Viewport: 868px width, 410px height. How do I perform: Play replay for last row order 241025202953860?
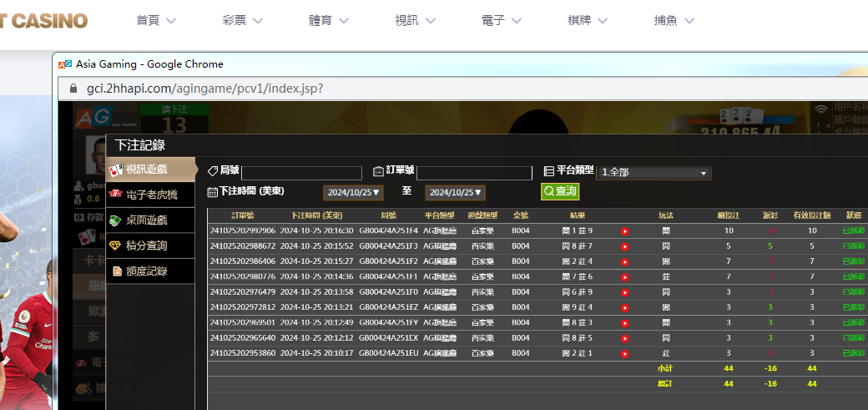pyautogui.click(x=624, y=353)
